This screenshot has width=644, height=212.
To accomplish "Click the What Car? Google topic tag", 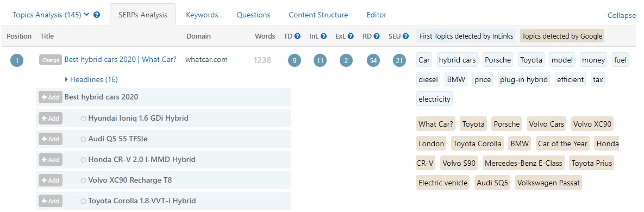I will coord(436,124).
